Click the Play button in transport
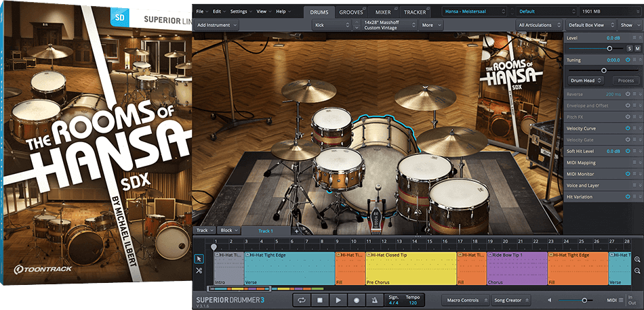Viewport: 644px width, 310px height. pos(338,300)
